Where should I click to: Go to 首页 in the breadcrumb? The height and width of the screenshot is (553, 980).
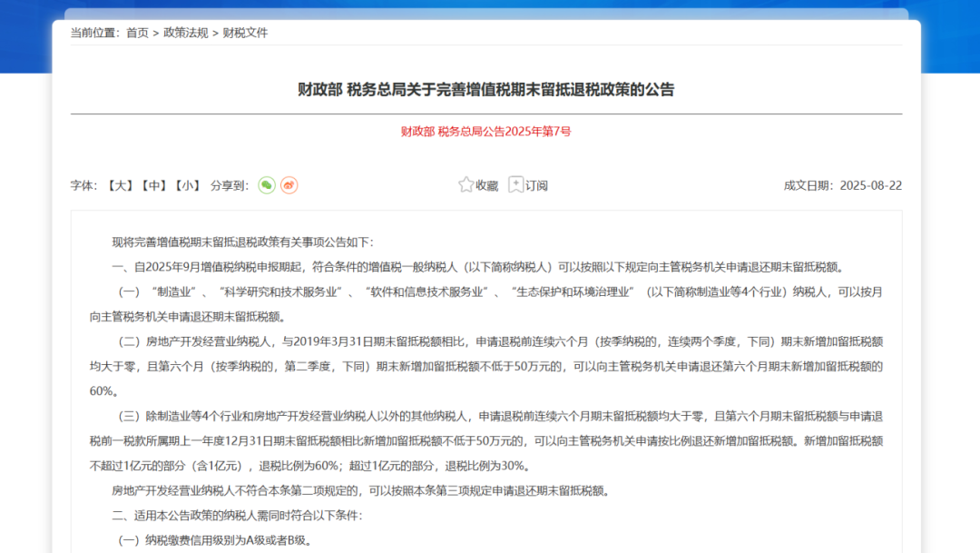[137, 33]
